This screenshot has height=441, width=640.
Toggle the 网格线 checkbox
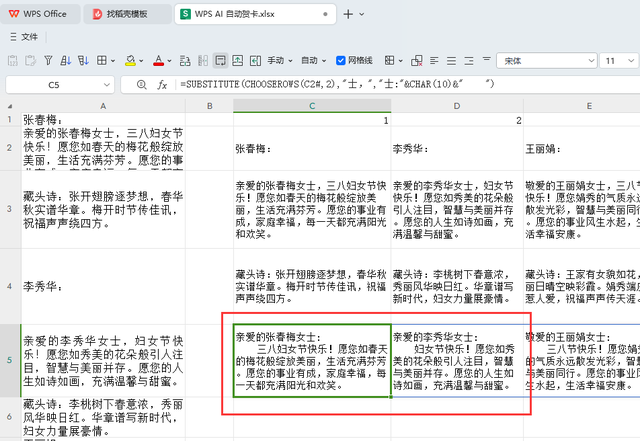(340, 61)
